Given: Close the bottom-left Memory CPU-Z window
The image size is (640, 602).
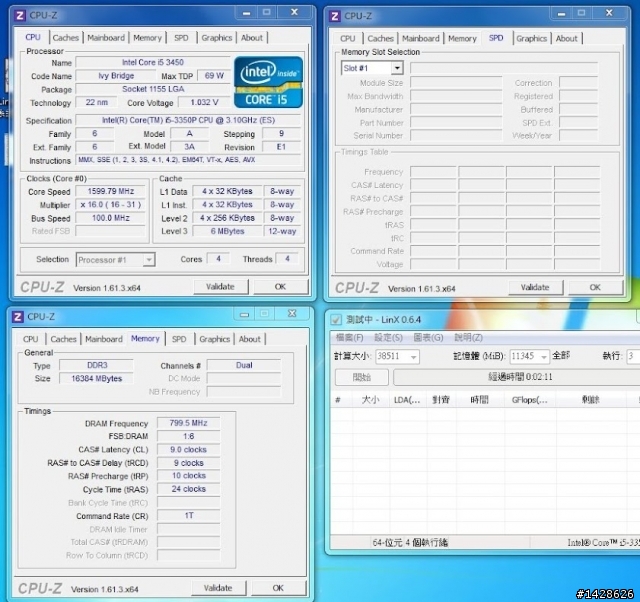Looking at the screenshot, I should click(292, 313).
